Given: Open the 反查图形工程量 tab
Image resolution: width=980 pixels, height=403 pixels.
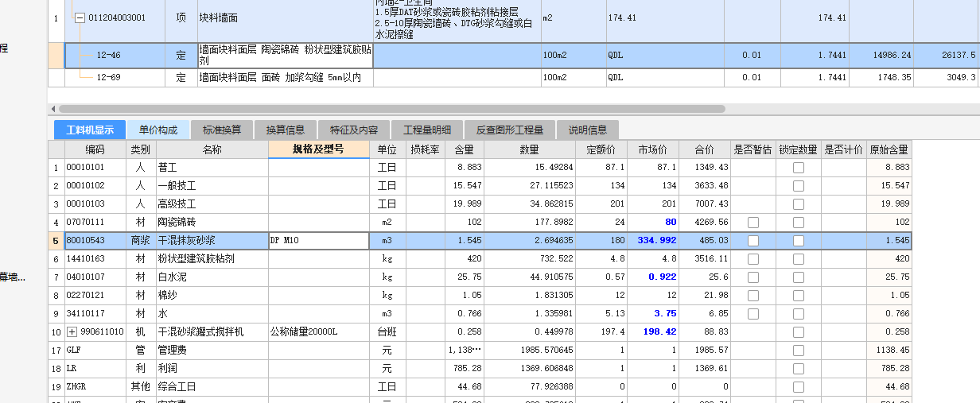Looking at the screenshot, I should pos(510,130).
